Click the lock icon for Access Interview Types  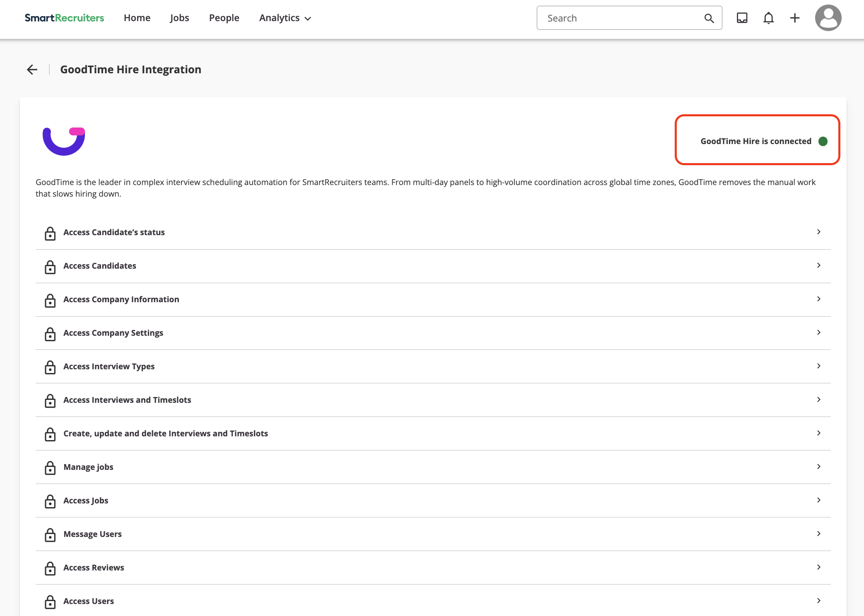50,367
